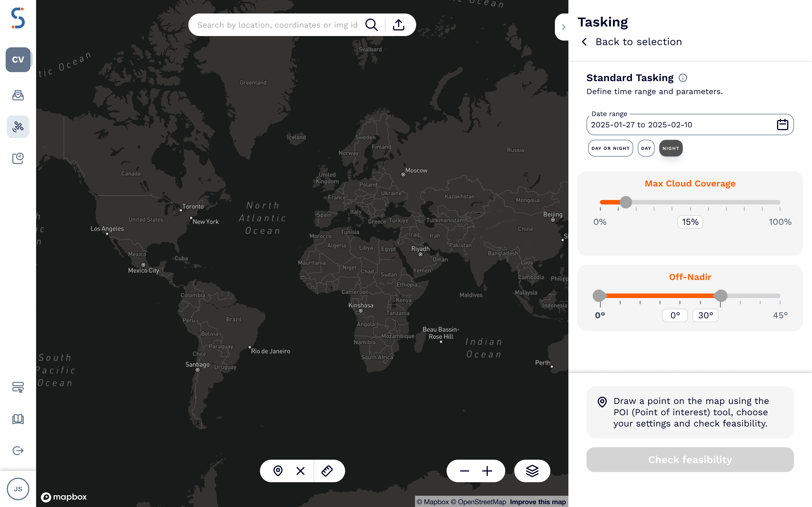Select the DAY capture option
Screen dimensions: 812x507
coord(646,148)
